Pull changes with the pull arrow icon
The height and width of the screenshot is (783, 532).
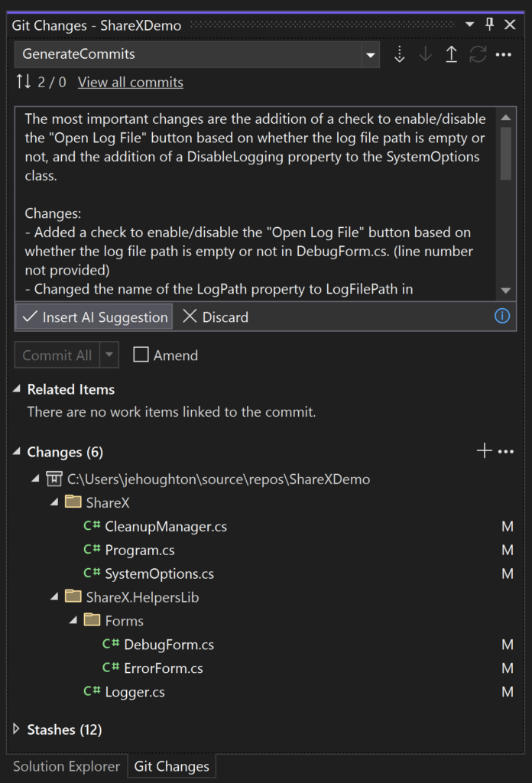pyautogui.click(x=425, y=54)
